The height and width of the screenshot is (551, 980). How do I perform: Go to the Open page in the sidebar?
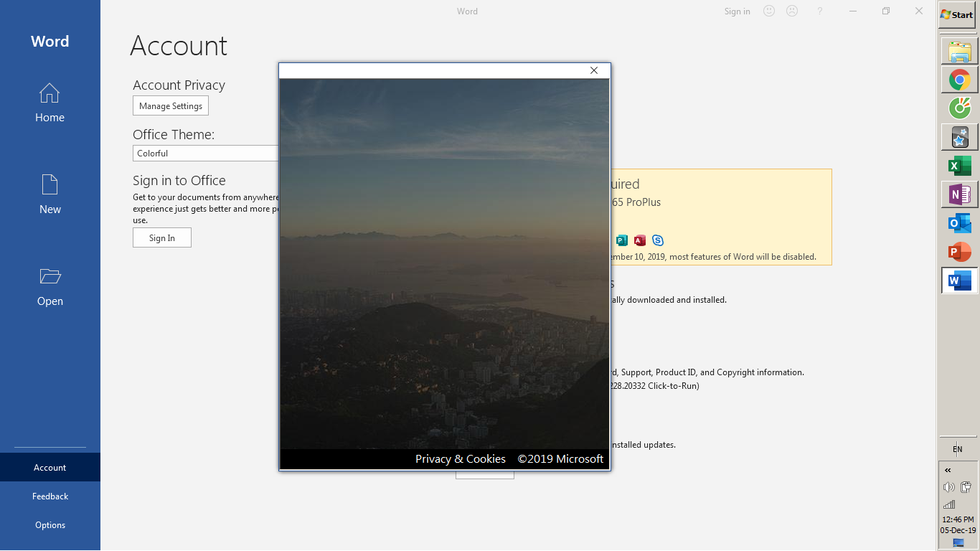coord(50,286)
